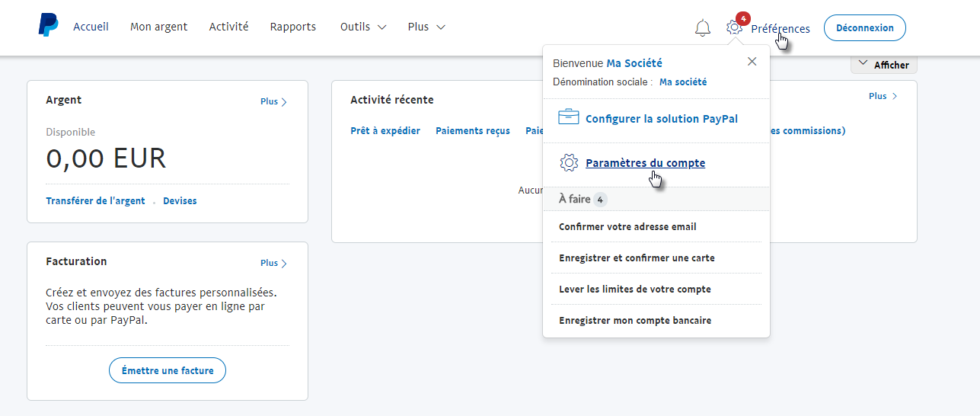The width and height of the screenshot is (980, 416).
Task: Expand the Afficher dropdown
Action: [884, 65]
